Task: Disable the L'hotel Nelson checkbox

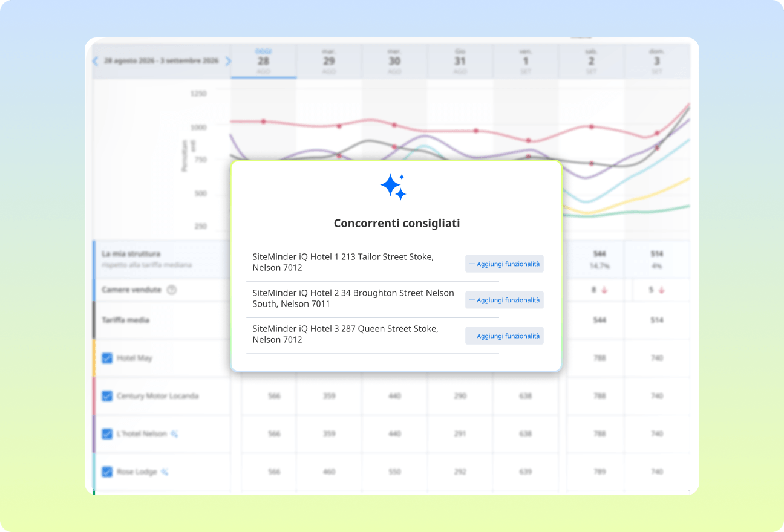Action: [x=107, y=434]
